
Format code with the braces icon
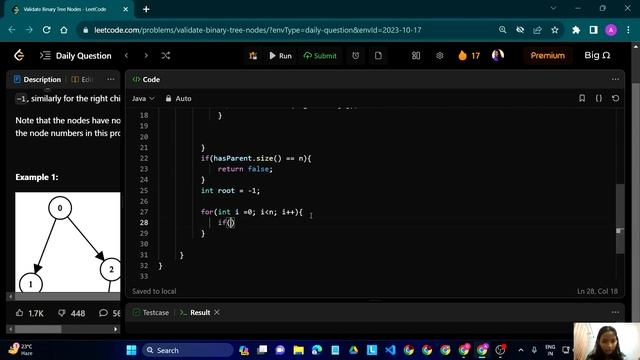coord(599,98)
